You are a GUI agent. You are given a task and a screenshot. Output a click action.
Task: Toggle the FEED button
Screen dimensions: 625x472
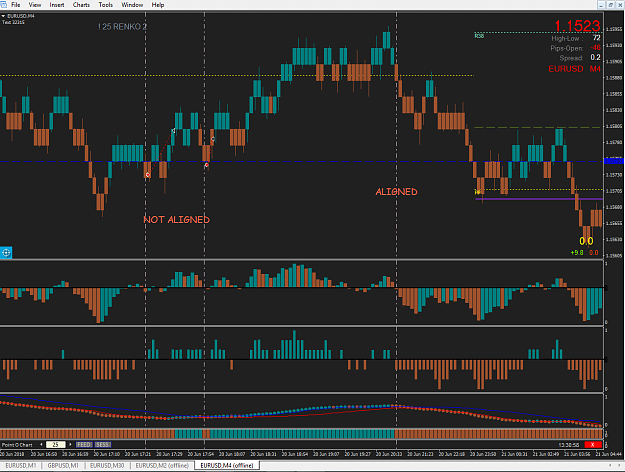coord(84,444)
